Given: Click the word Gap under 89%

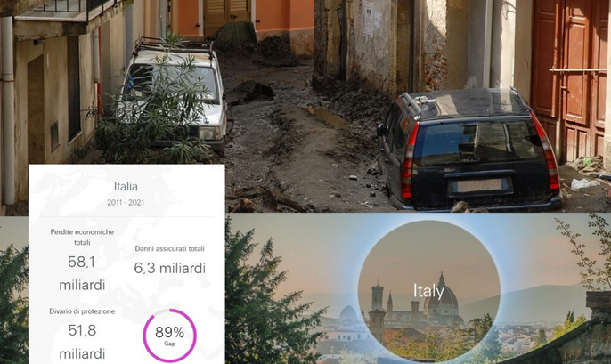Looking at the screenshot, I should point(169,344).
